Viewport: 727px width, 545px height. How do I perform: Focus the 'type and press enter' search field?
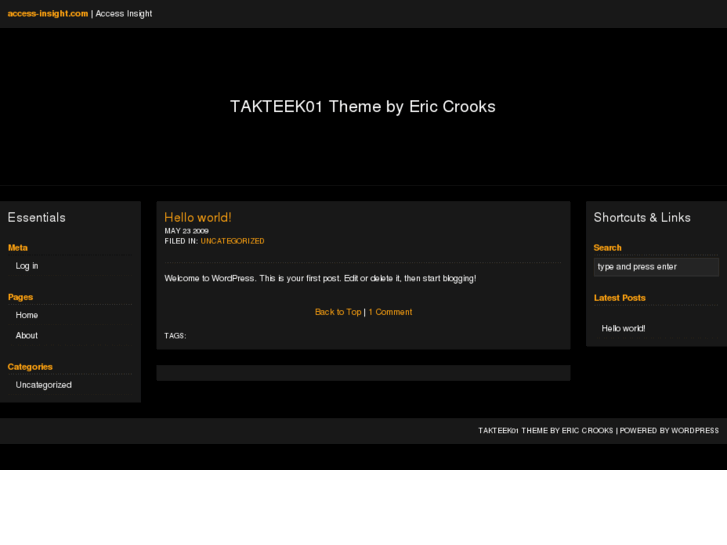pos(655,267)
